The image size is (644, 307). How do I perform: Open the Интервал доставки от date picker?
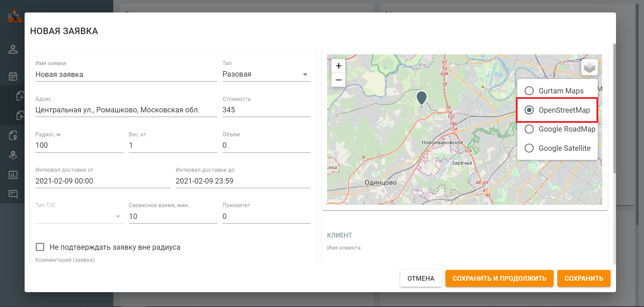tap(103, 181)
